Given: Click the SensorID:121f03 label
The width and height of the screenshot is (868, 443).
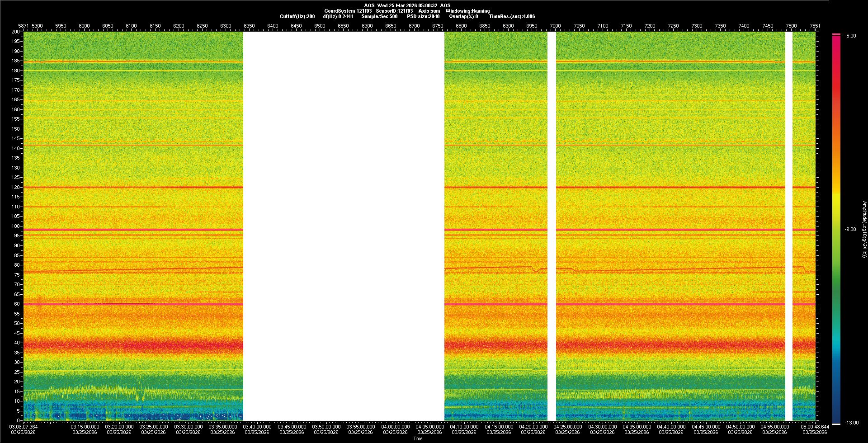Looking at the screenshot, I should tap(394, 11).
